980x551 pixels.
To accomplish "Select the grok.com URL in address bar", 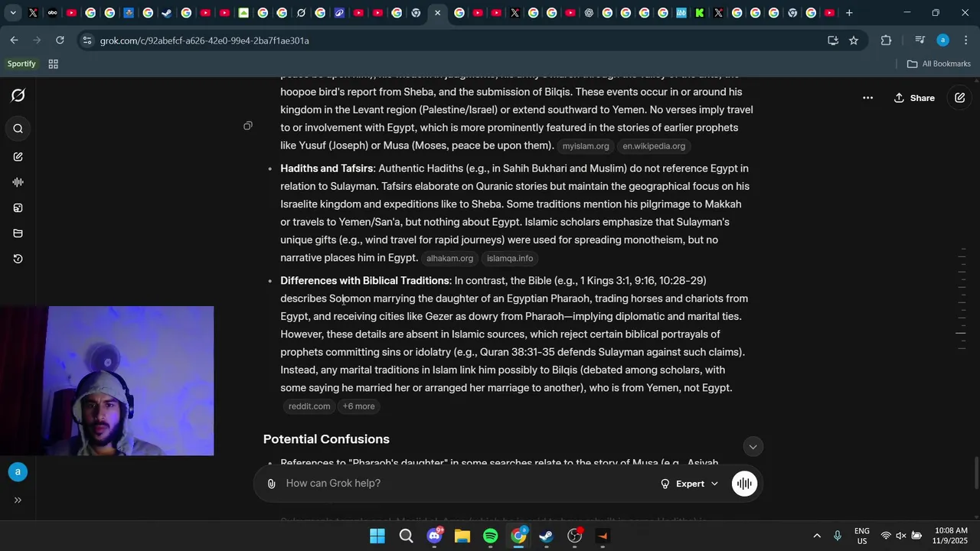I will (204, 41).
